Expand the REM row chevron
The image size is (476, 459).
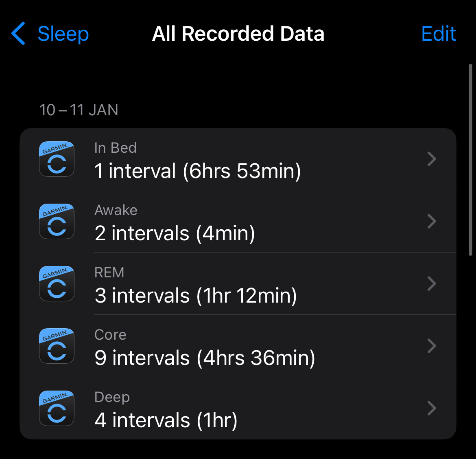click(432, 283)
